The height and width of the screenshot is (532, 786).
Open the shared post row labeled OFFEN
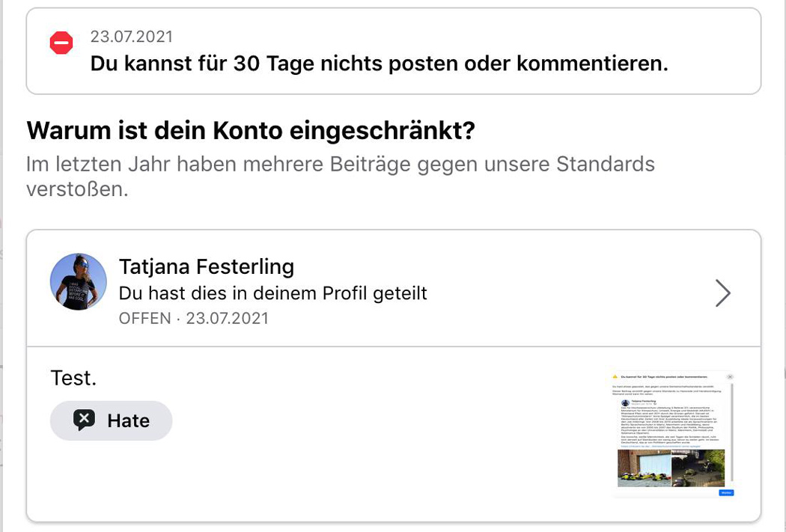pos(394,288)
